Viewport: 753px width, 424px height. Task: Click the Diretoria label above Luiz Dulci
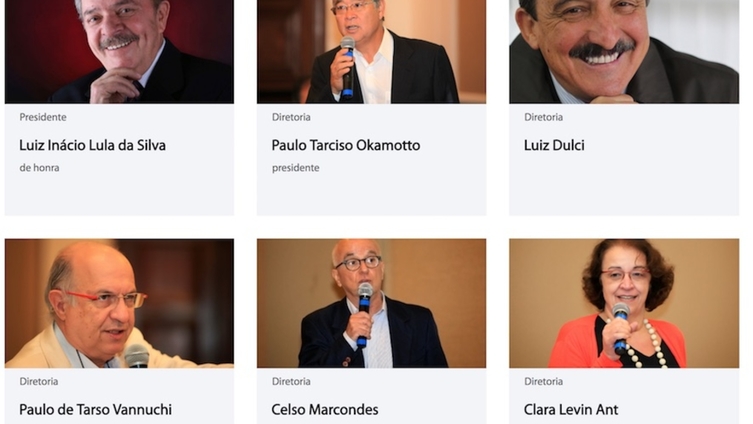pos(543,117)
